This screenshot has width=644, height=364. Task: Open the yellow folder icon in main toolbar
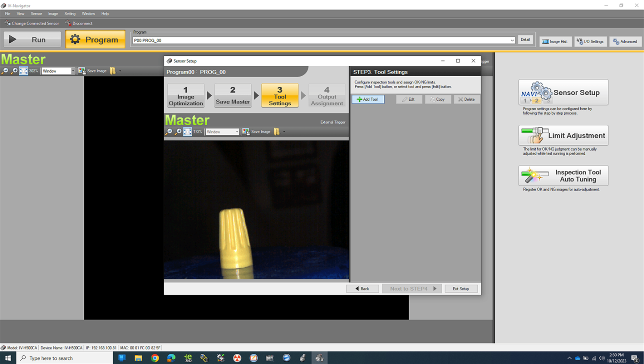[x=113, y=71]
